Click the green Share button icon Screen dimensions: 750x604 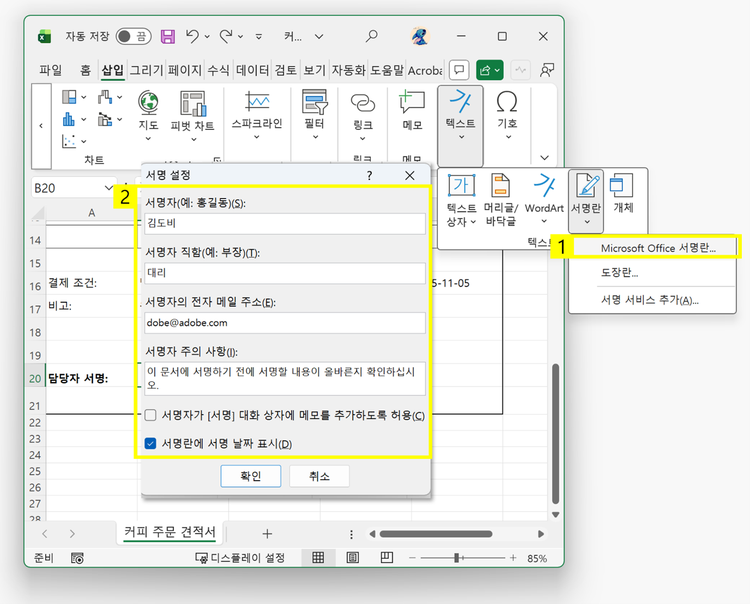489,70
